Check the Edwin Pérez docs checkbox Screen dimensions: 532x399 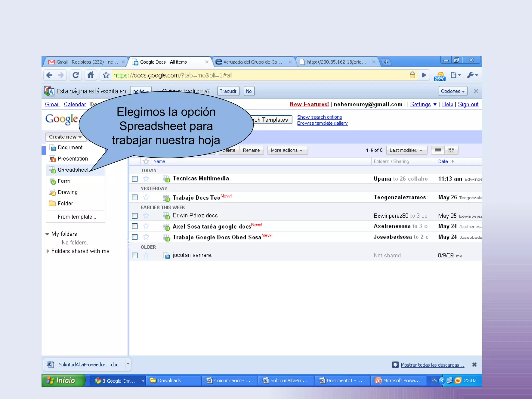(135, 216)
